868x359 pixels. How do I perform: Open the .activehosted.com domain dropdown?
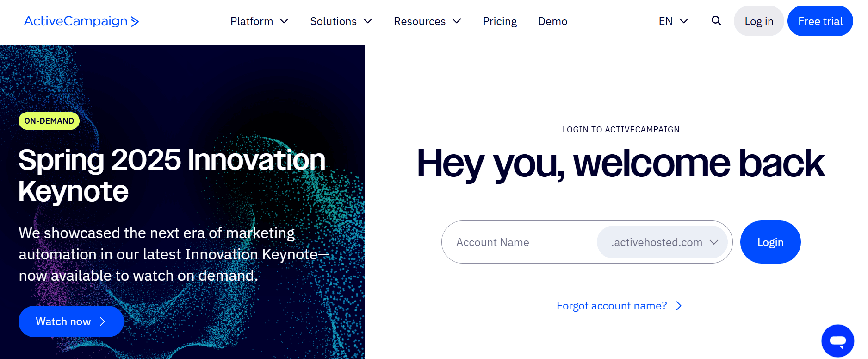pyautogui.click(x=662, y=242)
